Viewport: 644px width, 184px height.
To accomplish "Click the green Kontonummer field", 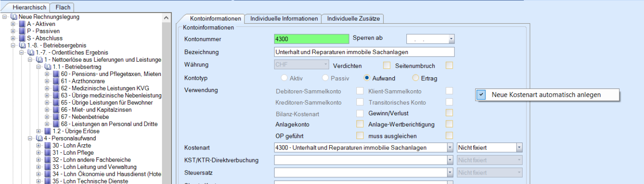I will pos(311,39).
